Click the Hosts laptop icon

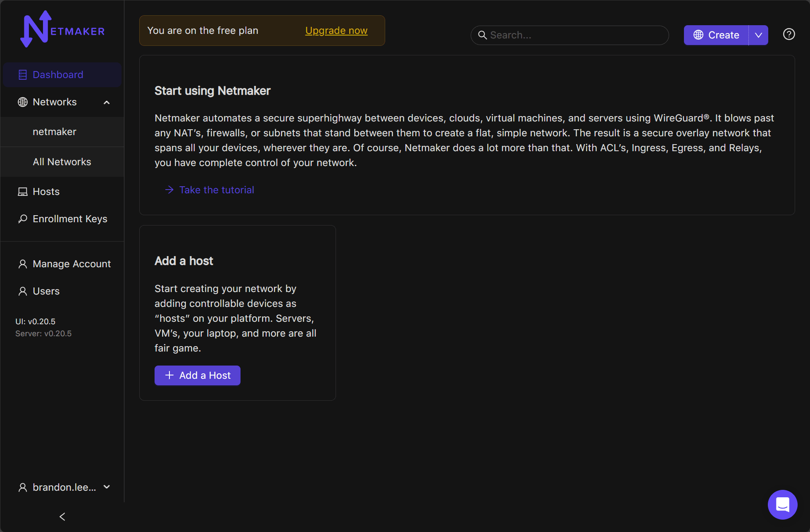coord(23,192)
